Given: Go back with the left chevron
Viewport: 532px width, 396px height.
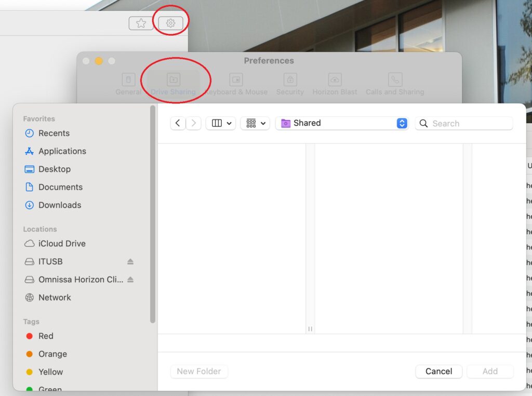Looking at the screenshot, I should [178, 123].
